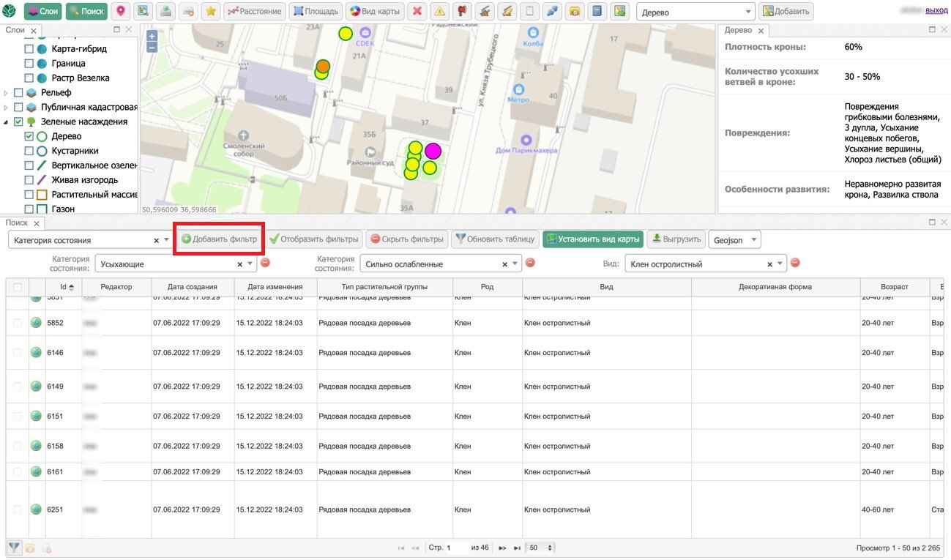
Task: Select the eyedropper pipette tool
Action: point(553,11)
